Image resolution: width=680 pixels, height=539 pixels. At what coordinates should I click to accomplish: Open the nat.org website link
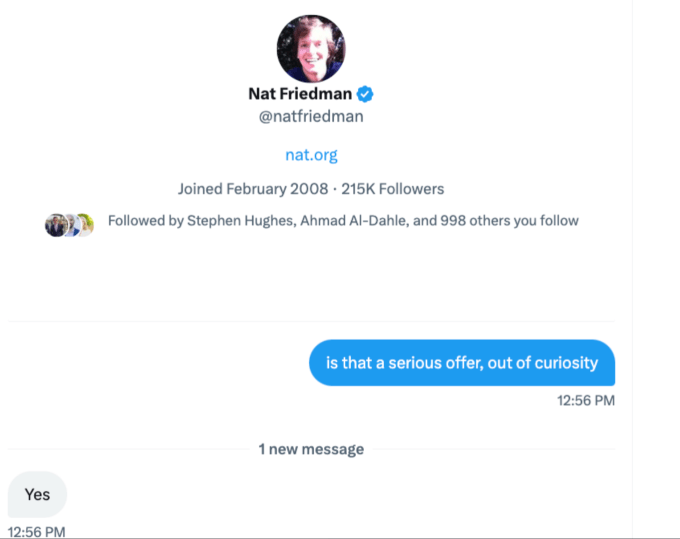tap(311, 154)
